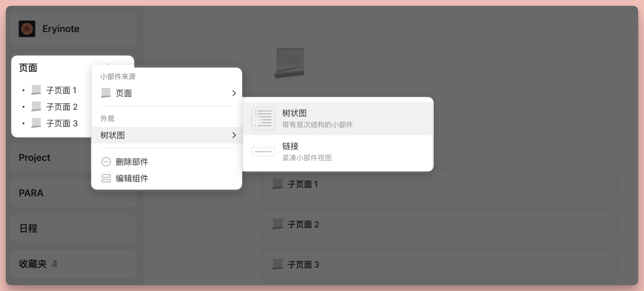Click page icon beside sidebar 子页面 2
Screen dimensions: 644x291
36,106
